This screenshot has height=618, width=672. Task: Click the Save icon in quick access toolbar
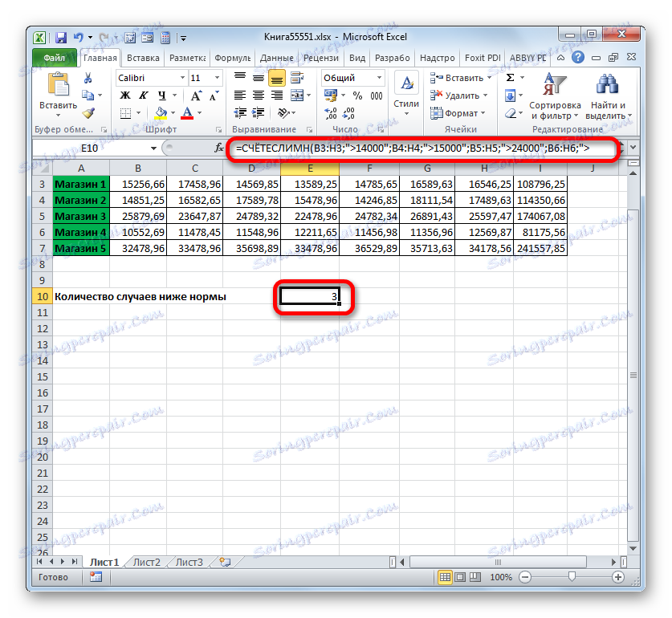(x=61, y=38)
